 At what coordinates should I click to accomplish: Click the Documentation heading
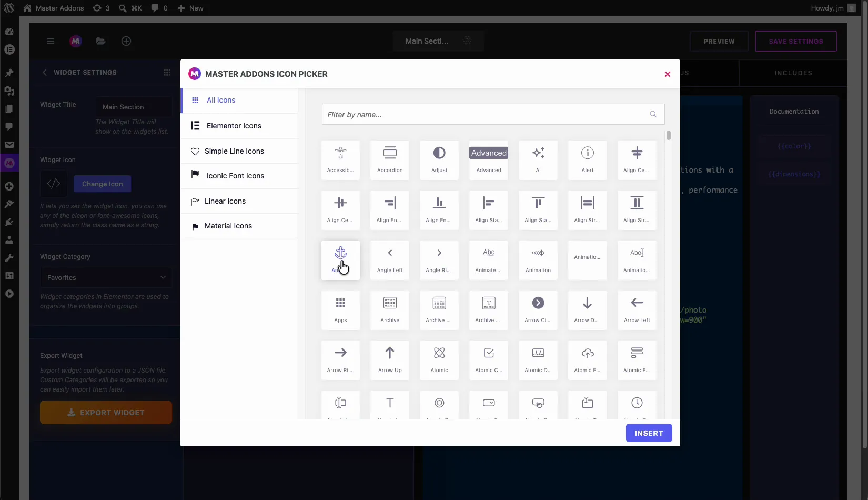(x=794, y=112)
